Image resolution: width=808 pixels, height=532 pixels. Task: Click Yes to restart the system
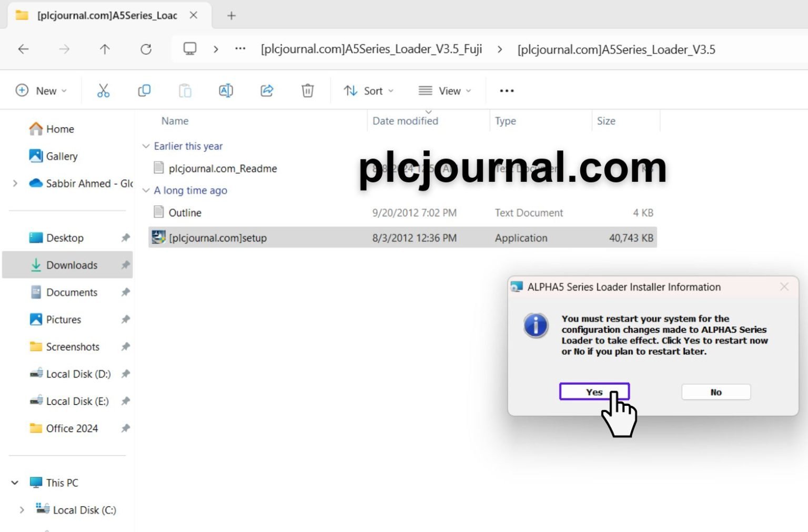click(x=594, y=392)
